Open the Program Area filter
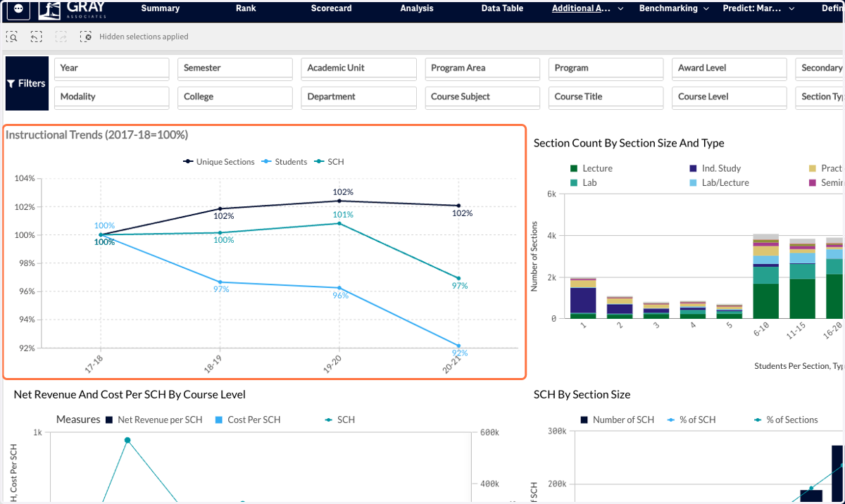 point(482,68)
